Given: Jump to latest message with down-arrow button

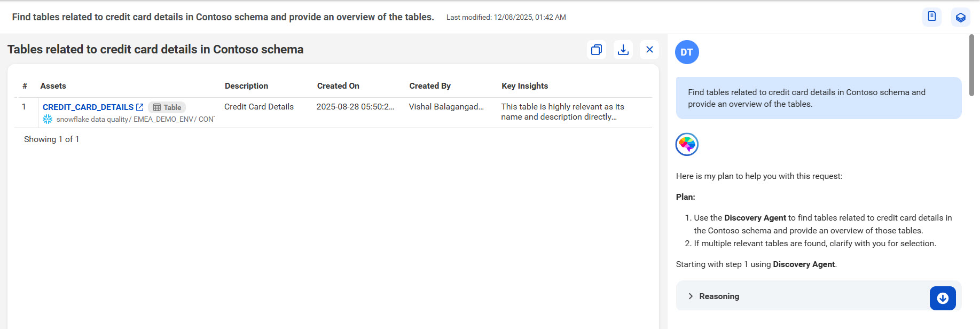Looking at the screenshot, I should [943, 298].
